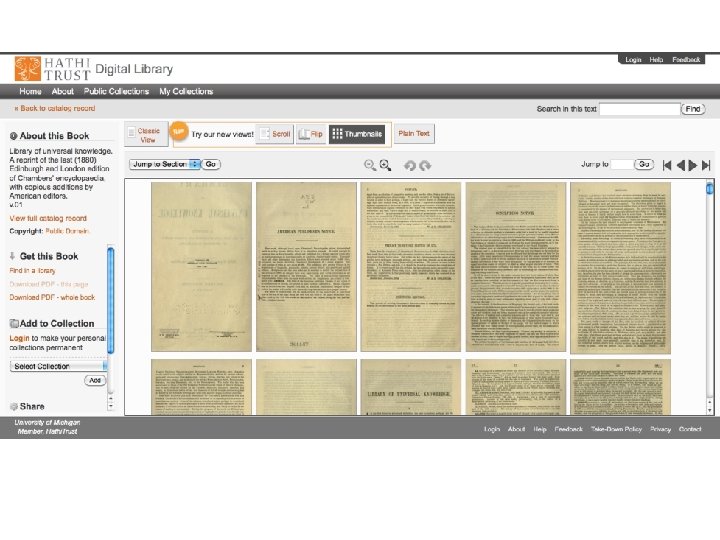Select the Thumbnails view
Screen dimensions: 720x540
click(357, 134)
